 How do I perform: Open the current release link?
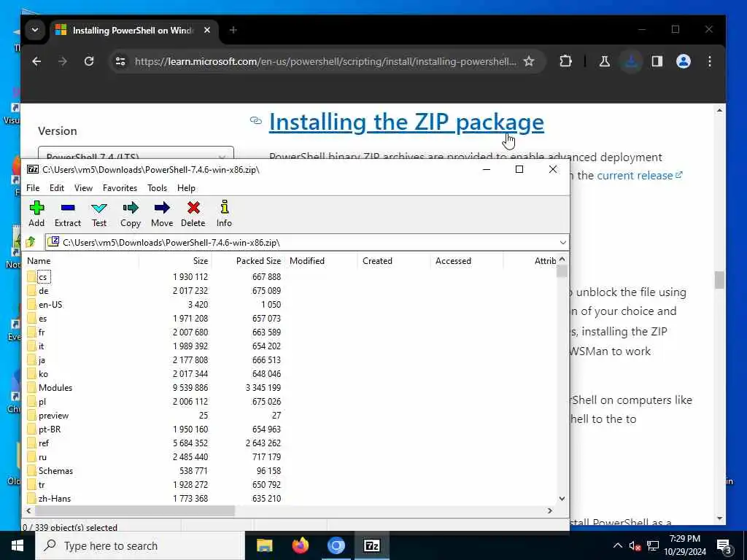(x=640, y=175)
